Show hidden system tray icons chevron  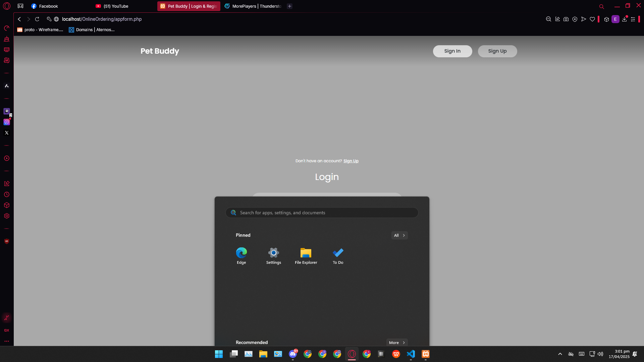tap(560, 354)
